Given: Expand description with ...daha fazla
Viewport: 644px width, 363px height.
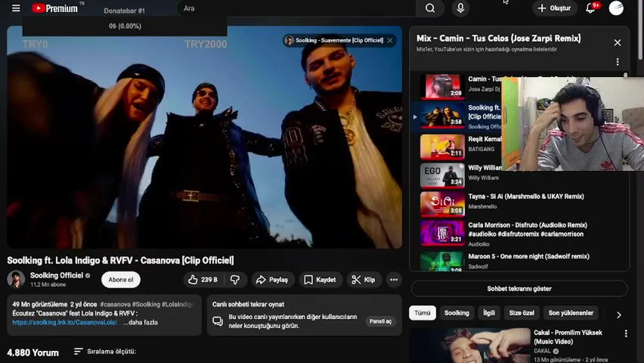Looking at the screenshot, I should [x=141, y=322].
